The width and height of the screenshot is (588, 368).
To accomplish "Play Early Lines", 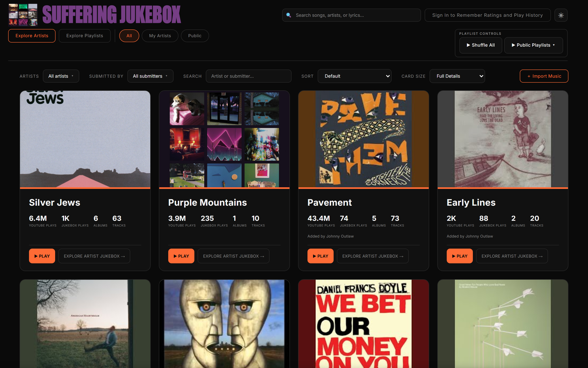I will tap(460, 256).
